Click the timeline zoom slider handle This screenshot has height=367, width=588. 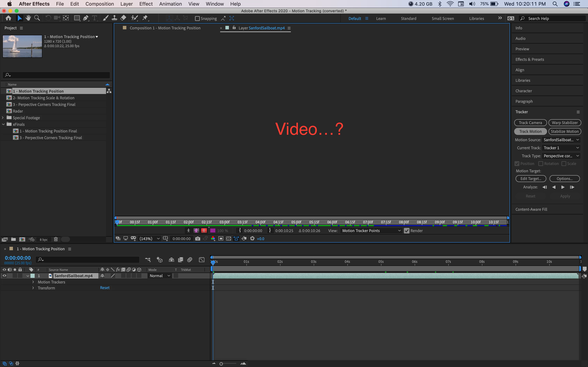click(x=221, y=364)
